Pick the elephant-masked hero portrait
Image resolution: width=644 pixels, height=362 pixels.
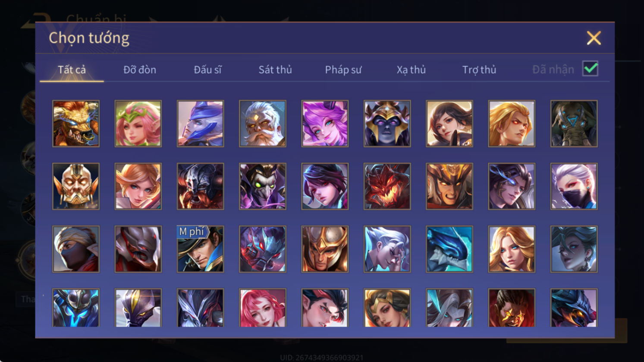tap(574, 124)
